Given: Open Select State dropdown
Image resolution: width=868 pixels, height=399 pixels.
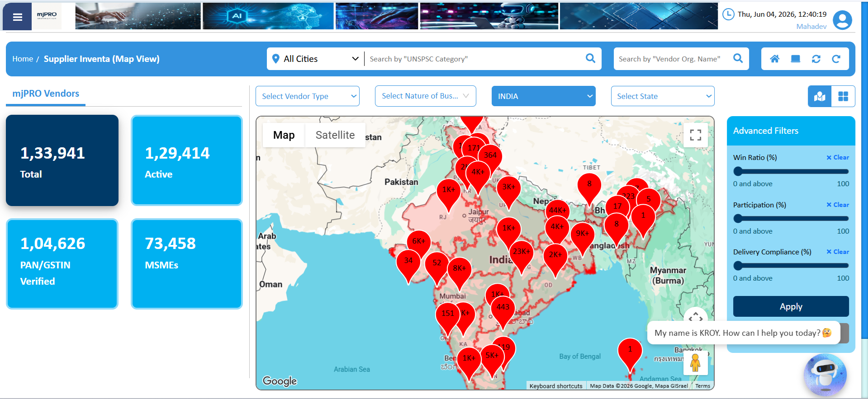Looking at the screenshot, I should click(663, 96).
